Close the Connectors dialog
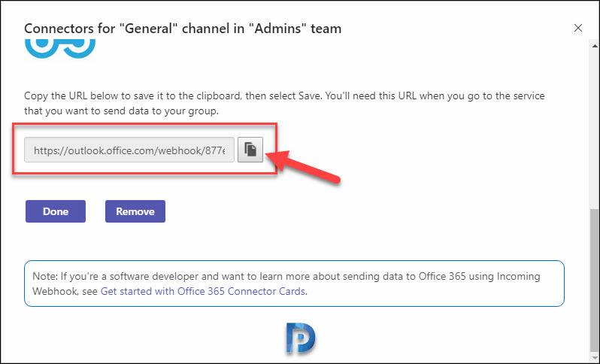The width and height of the screenshot is (600, 364). coord(577,28)
